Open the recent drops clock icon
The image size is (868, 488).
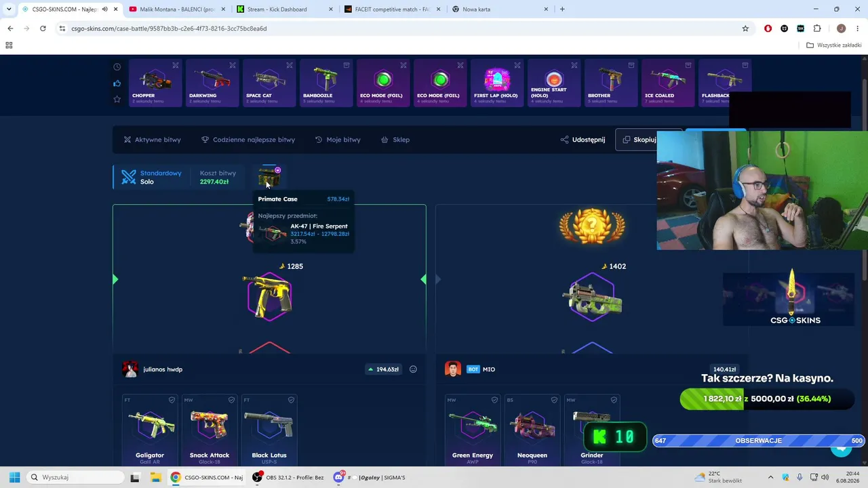117,66
